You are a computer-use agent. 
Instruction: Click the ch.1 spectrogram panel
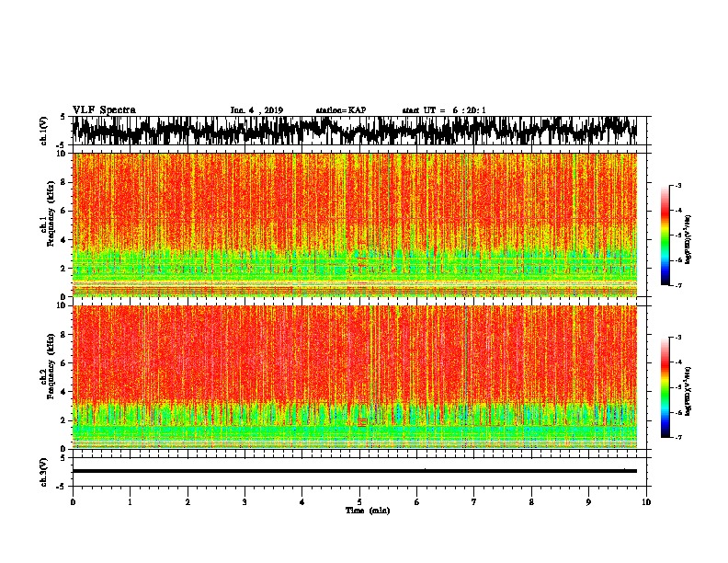point(355,224)
